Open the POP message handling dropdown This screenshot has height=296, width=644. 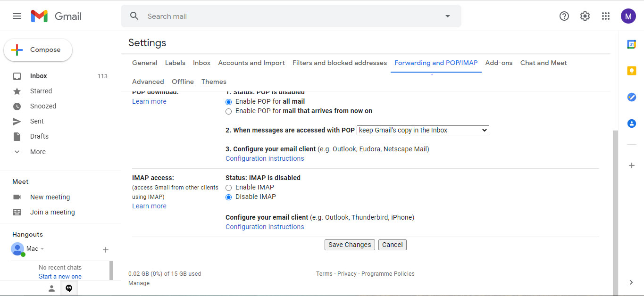(x=423, y=130)
